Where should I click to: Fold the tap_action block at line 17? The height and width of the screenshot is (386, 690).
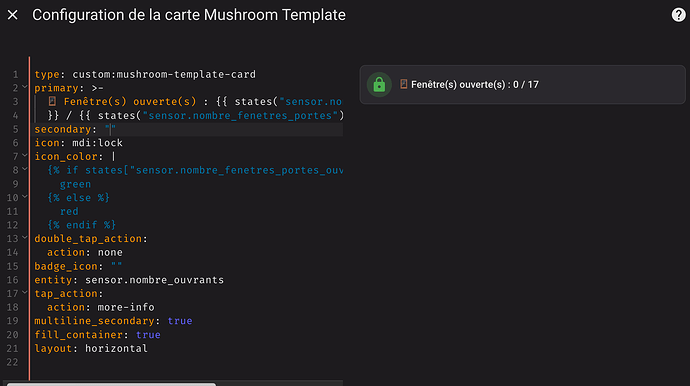pos(25,293)
